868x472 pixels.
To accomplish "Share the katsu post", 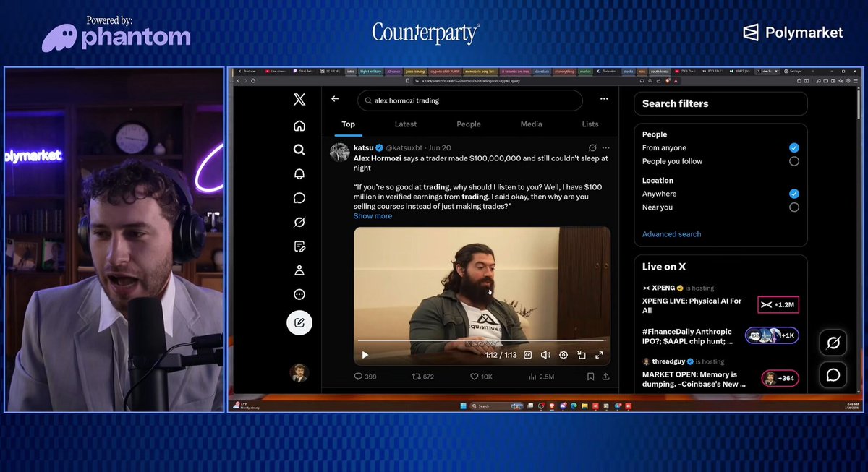I will point(606,377).
